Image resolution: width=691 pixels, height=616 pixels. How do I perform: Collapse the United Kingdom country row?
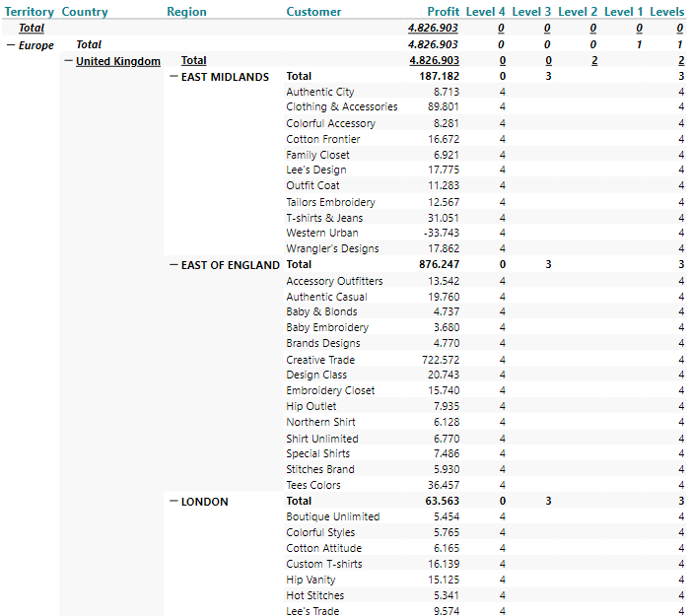click(x=68, y=61)
